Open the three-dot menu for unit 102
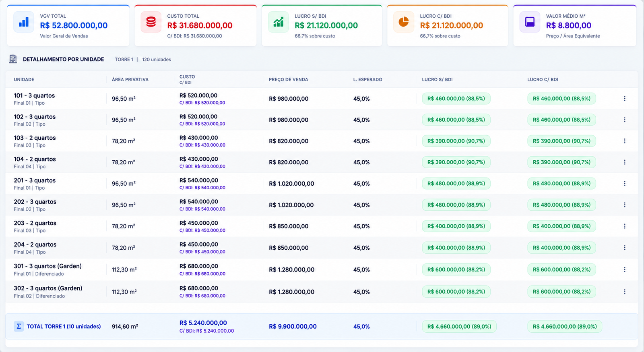Viewport: 644px width, 352px height. pyautogui.click(x=625, y=120)
